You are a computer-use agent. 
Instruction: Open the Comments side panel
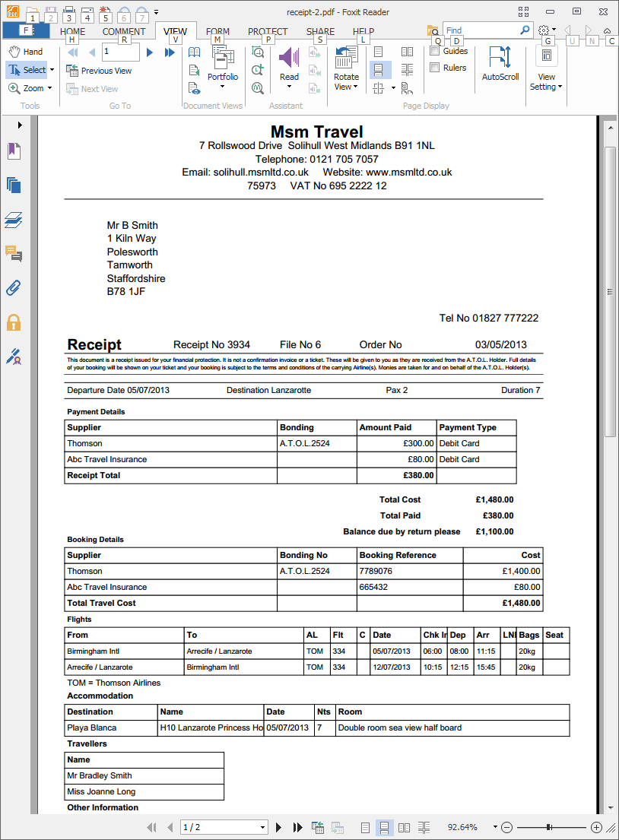click(x=14, y=253)
